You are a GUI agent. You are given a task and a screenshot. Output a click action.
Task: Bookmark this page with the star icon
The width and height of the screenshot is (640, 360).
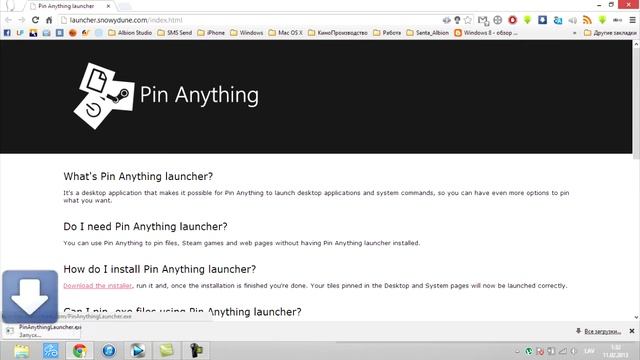[x=468, y=20]
